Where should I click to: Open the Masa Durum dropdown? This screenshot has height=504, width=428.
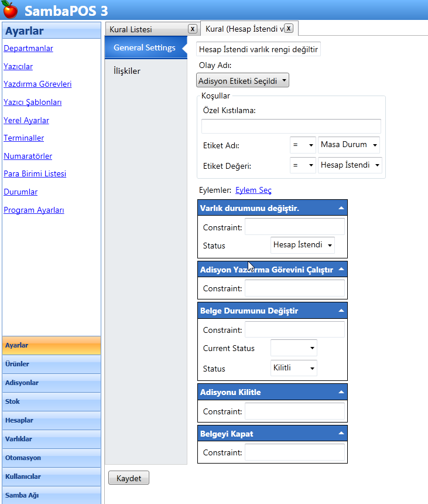[349, 145]
